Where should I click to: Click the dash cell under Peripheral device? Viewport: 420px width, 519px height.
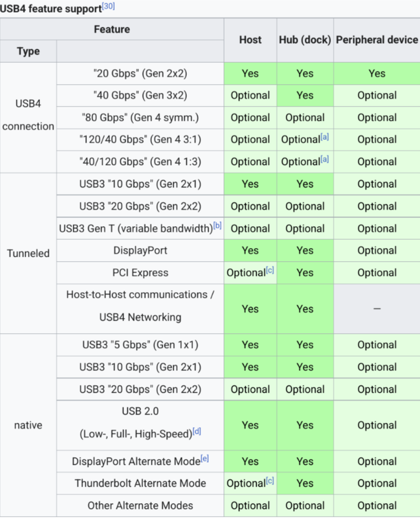point(377,309)
